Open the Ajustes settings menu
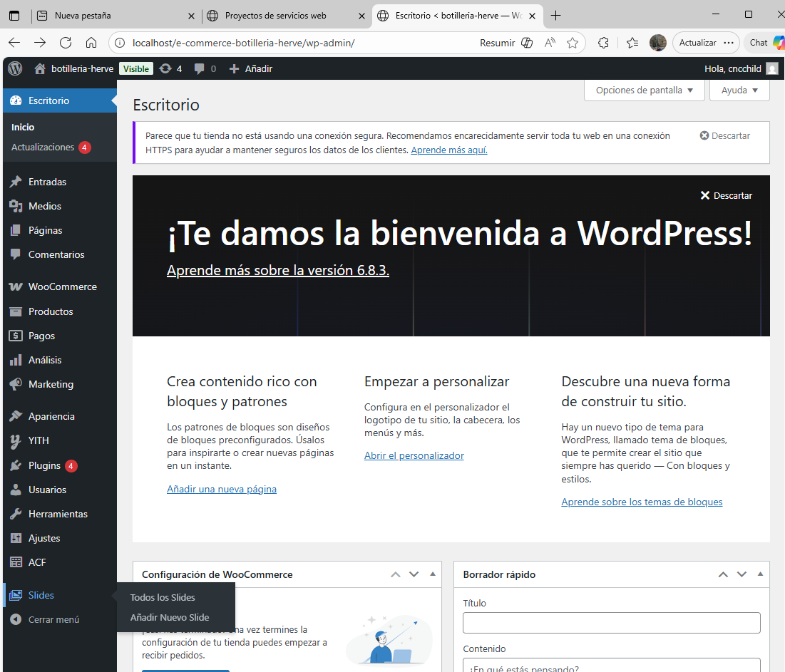The width and height of the screenshot is (785, 672). click(x=44, y=538)
